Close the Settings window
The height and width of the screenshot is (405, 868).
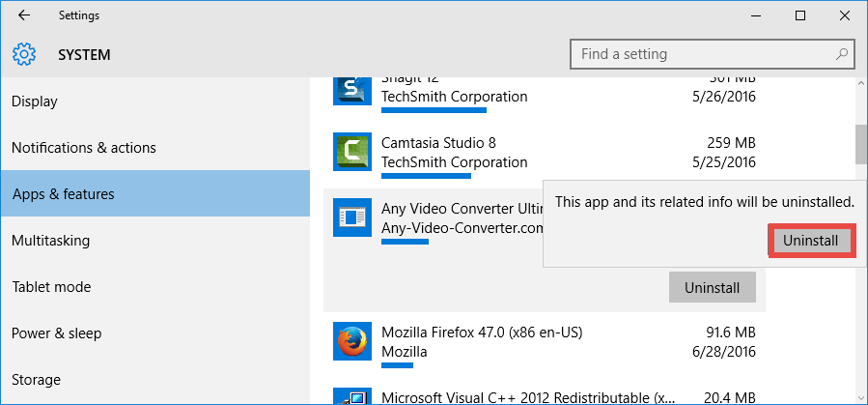point(844,15)
